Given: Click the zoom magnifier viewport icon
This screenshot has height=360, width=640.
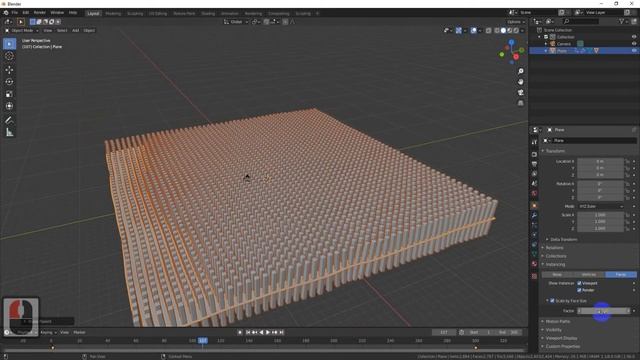Looking at the screenshot, I should tap(520, 71).
